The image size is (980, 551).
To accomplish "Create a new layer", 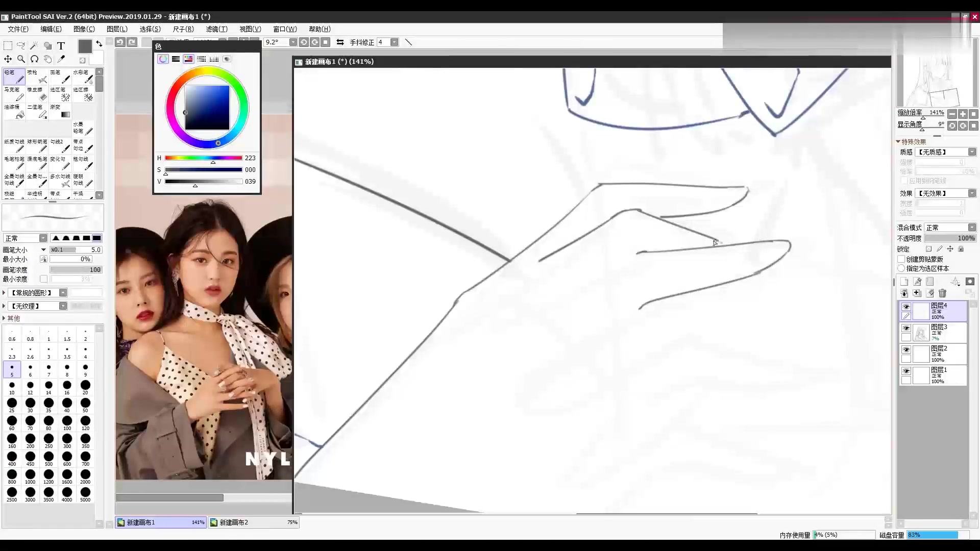I will point(904,282).
